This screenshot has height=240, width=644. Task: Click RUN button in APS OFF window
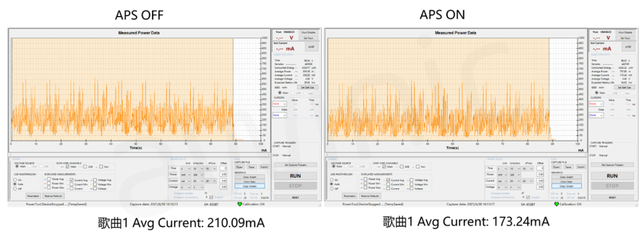pyautogui.click(x=296, y=176)
